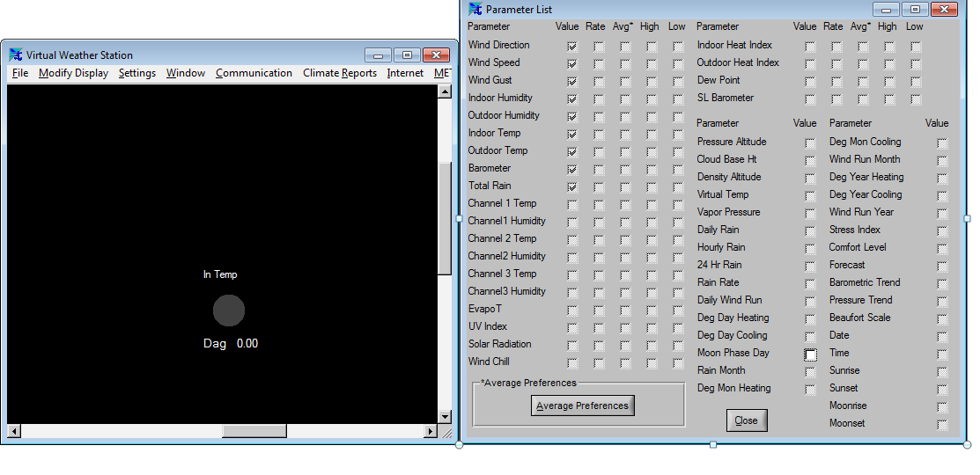The image size is (980, 475).
Task: Select the In Temp round gauge
Action: [x=229, y=311]
